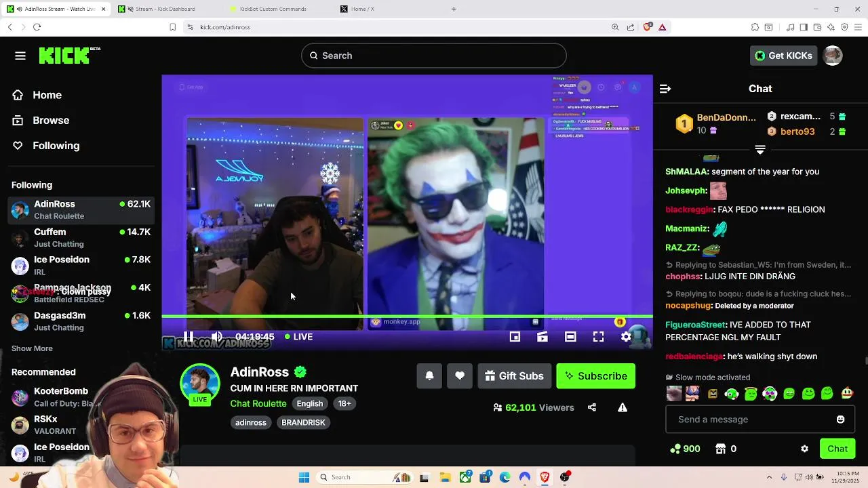Click the BRANDRISK tag
The height and width of the screenshot is (488, 868).
(x=303, y=422)
